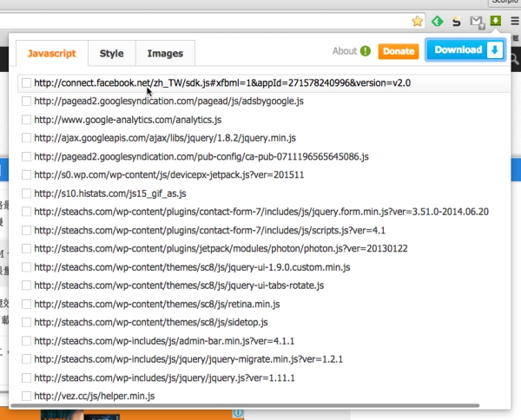Screen dimensions: 521x420
Task: Open the Style tab
Action: [112, 53]
